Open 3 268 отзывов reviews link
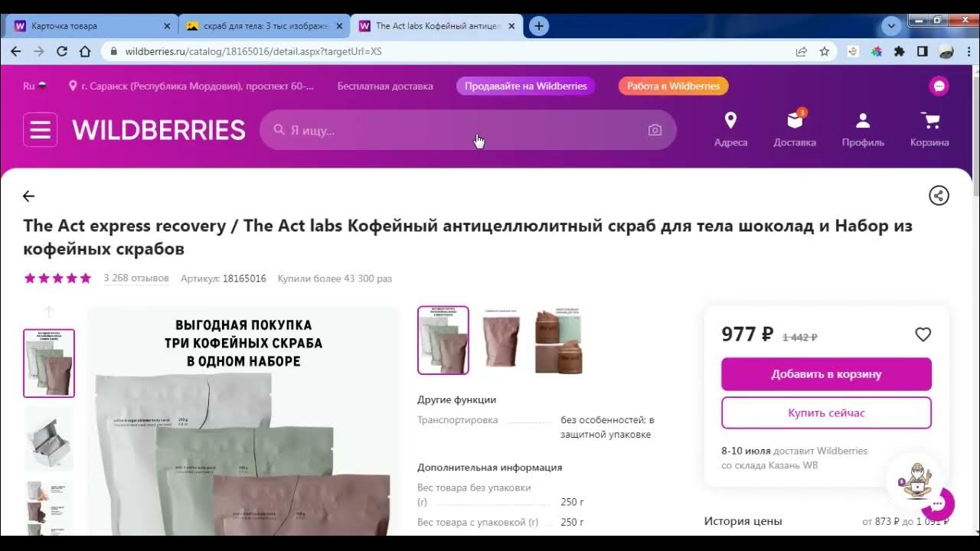The height and width of the screenshot is (551, 980). pos(136,279)
